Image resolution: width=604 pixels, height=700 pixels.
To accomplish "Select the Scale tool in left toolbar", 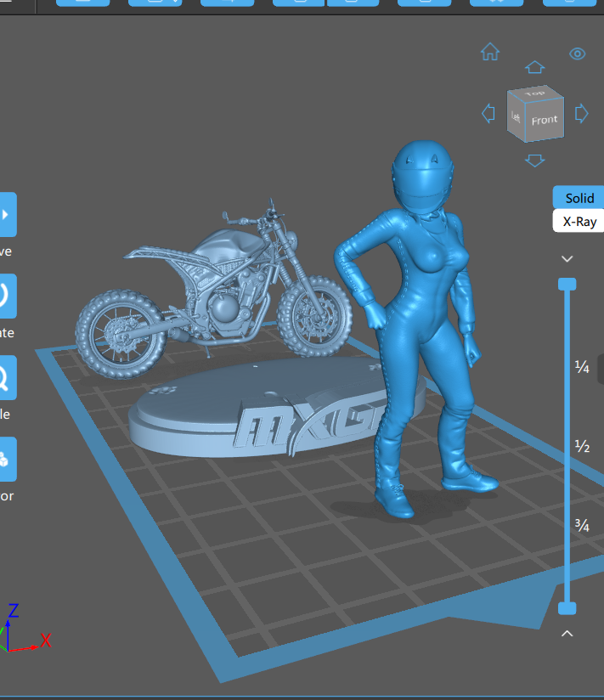I will 8,378.
